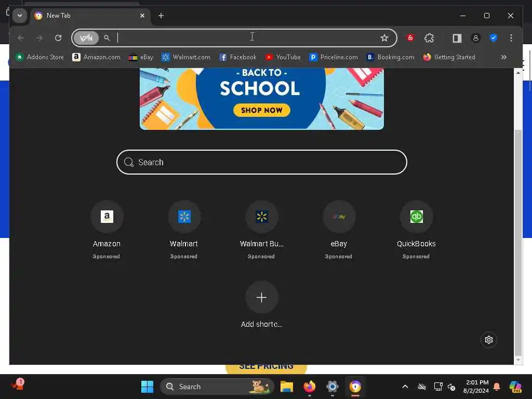532x399 pixels.
Task: Toggle the VPN button in address bar
Action: pos(86,38)
